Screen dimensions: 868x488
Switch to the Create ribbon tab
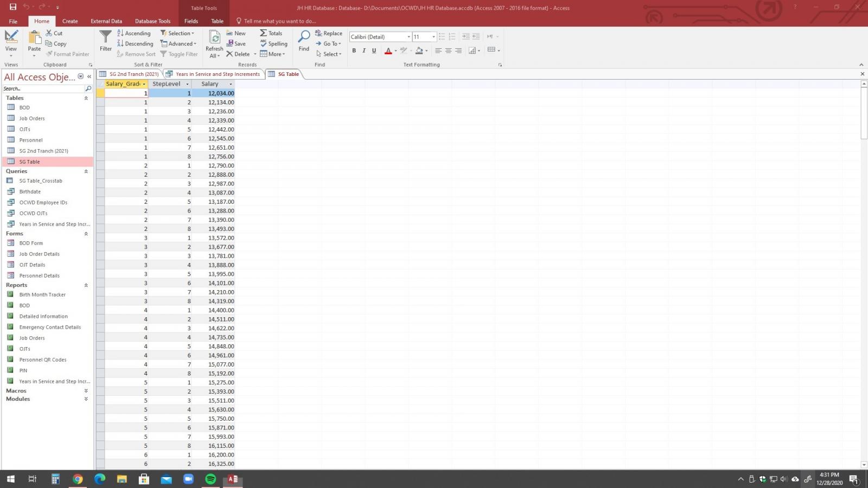coord(70,21)
